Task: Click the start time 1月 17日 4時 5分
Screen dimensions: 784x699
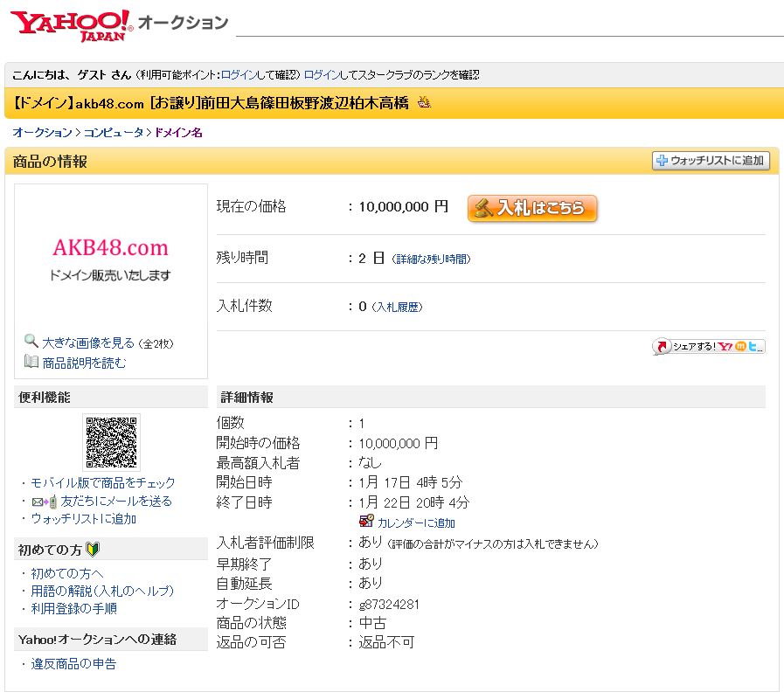Action: [411, 482]
